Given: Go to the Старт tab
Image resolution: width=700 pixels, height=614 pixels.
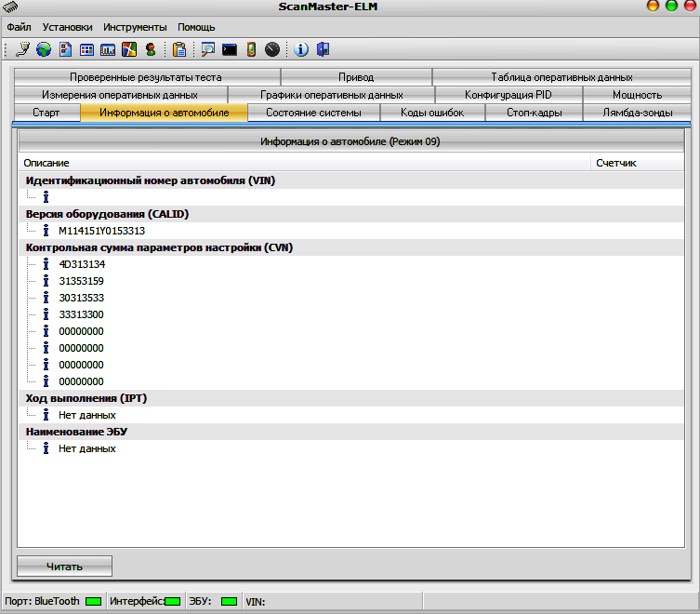Looking at the screenshot, I should tap(46, 113).
